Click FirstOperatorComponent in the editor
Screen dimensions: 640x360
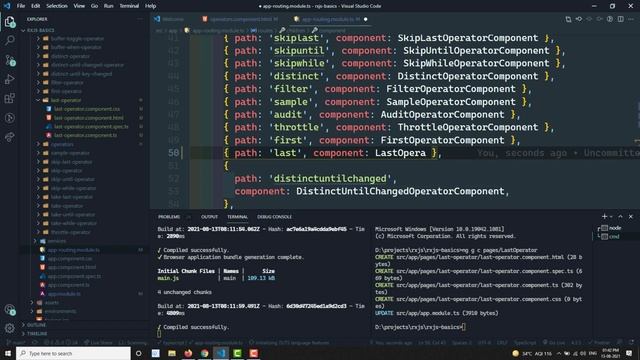coord(442,140)
